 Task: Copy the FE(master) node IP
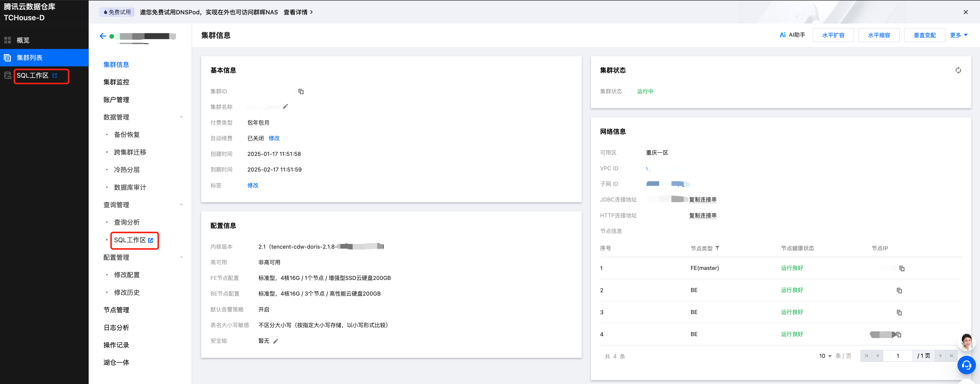click(902, 268)
